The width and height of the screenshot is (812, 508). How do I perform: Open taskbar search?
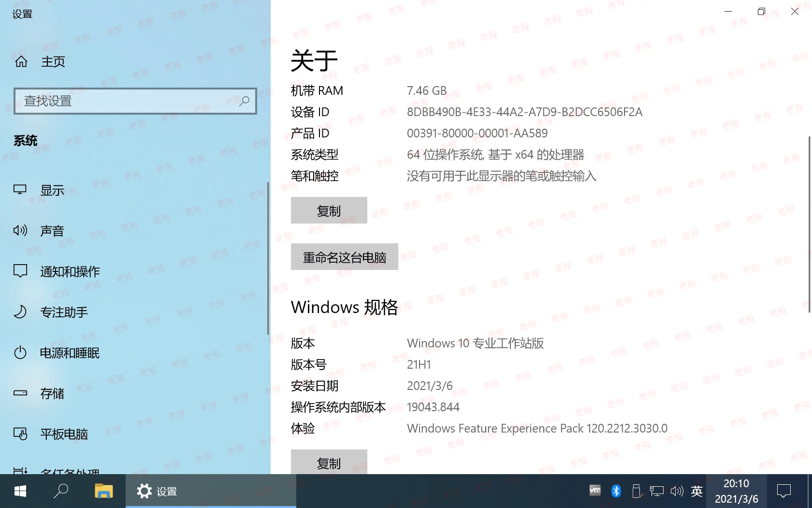pos(61,491)
